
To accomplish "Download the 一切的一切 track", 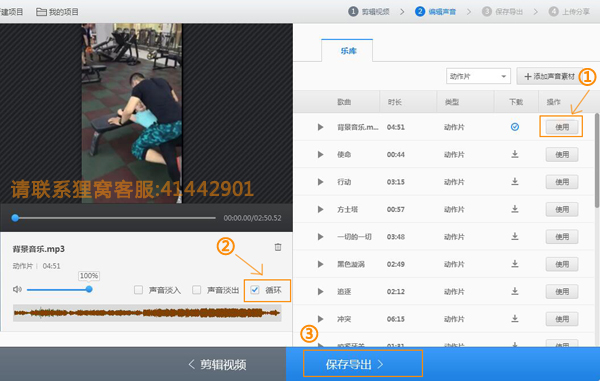I will pos(515,236).
